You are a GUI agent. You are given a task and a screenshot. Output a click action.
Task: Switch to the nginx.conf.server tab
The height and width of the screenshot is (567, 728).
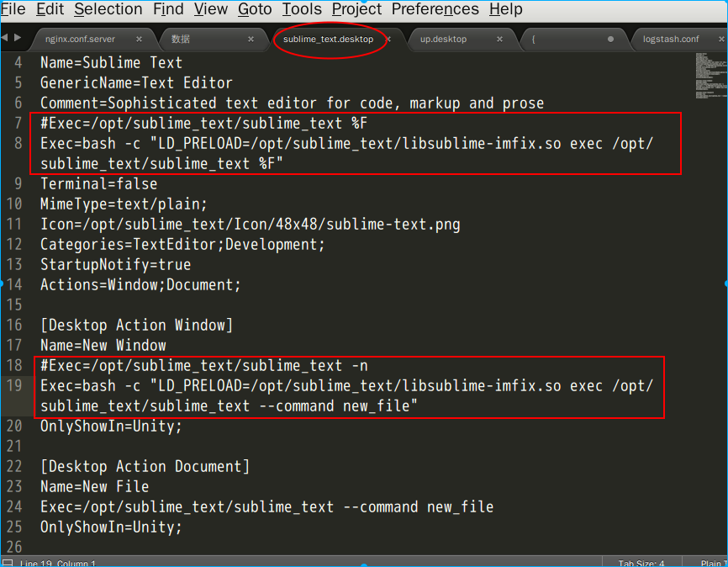pyautogui.click(x=80, y=39)
